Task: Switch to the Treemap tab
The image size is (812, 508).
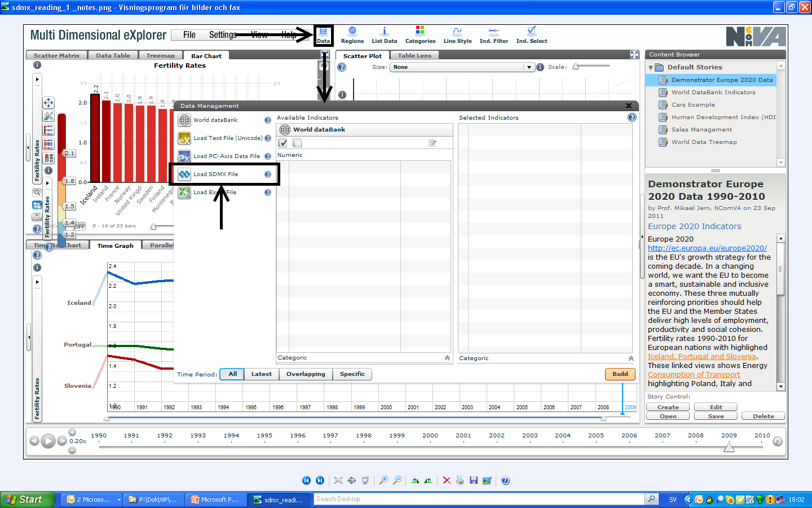Action: pos(161,55)
